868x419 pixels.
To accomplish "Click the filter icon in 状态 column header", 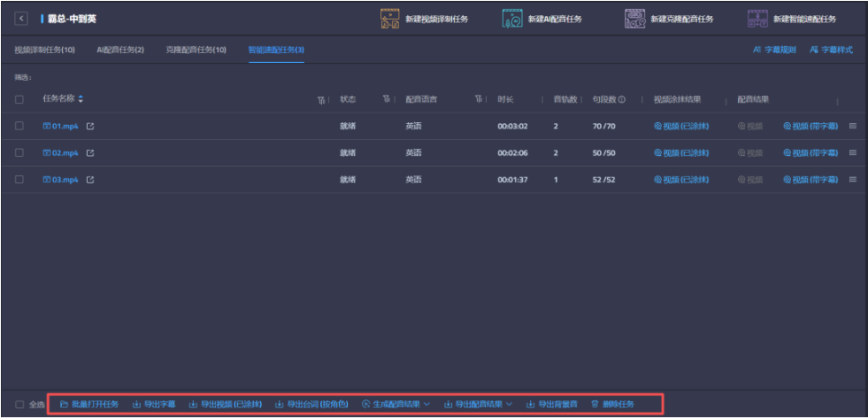I will pyautogui.click(x=387, y=99).
